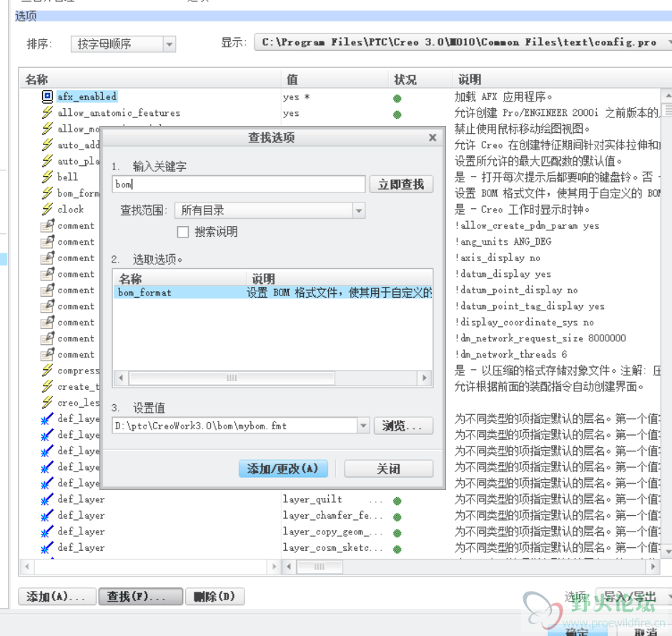
Task: Click lightning icon beside create_t option
Action: tap(47, 387)
